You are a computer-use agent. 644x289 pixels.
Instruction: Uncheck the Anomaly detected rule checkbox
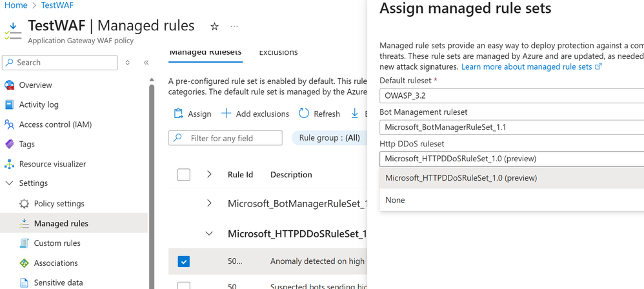[x=184, y=261]
